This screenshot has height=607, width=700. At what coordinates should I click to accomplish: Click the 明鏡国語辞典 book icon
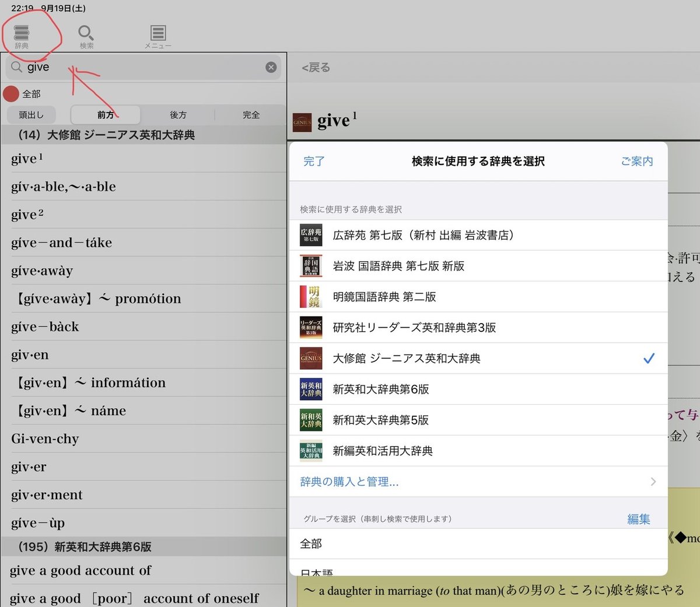point(311,297)
